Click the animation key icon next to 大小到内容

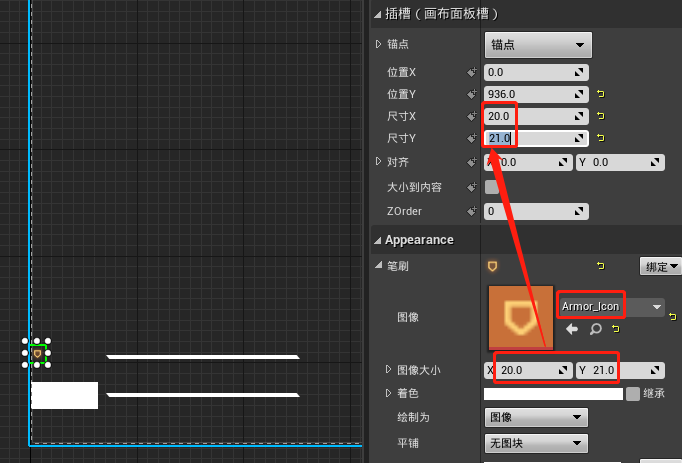click(472, 187)
